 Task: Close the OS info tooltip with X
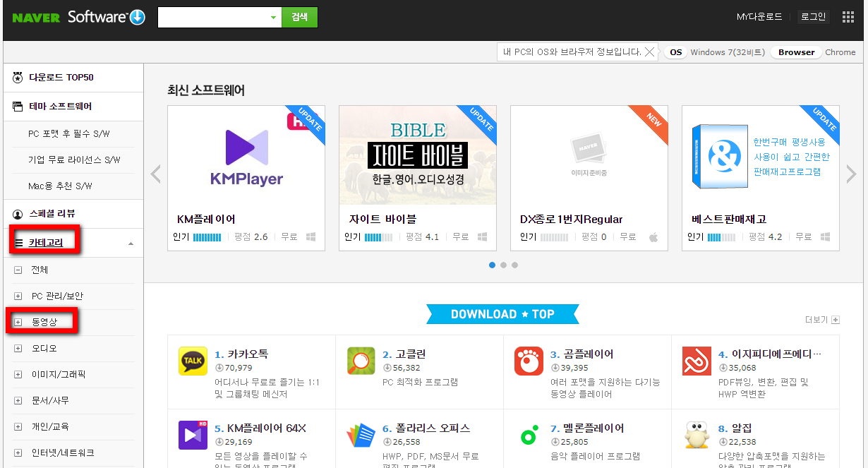coord(650,52)
